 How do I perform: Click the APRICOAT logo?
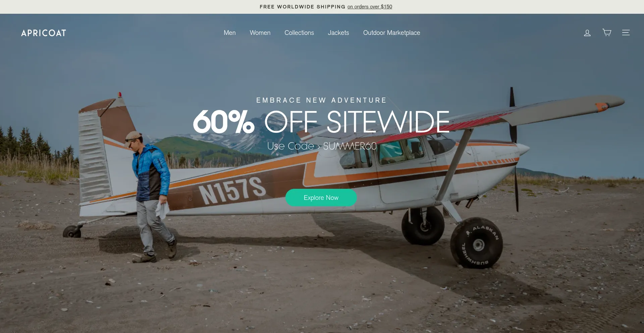(44, 33)
